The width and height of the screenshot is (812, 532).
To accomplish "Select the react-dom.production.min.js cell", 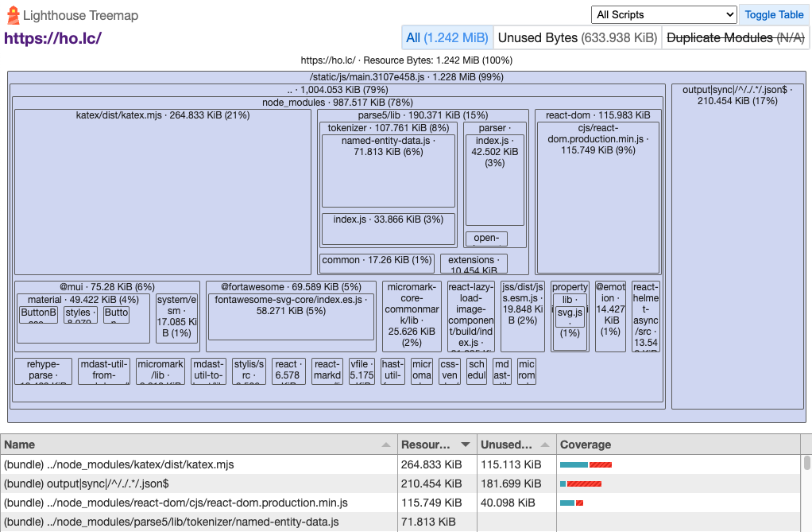I will point(597,199).
